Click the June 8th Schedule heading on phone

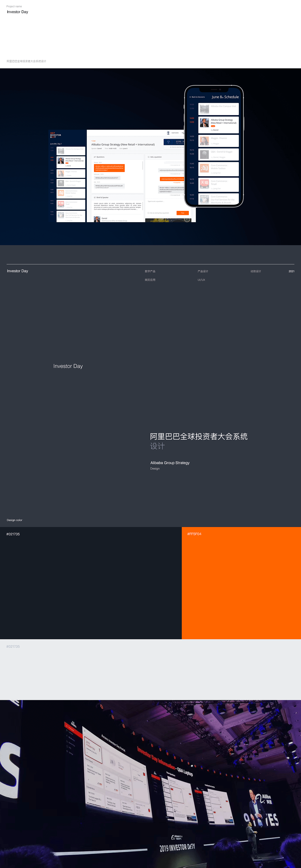click(225, 97)
